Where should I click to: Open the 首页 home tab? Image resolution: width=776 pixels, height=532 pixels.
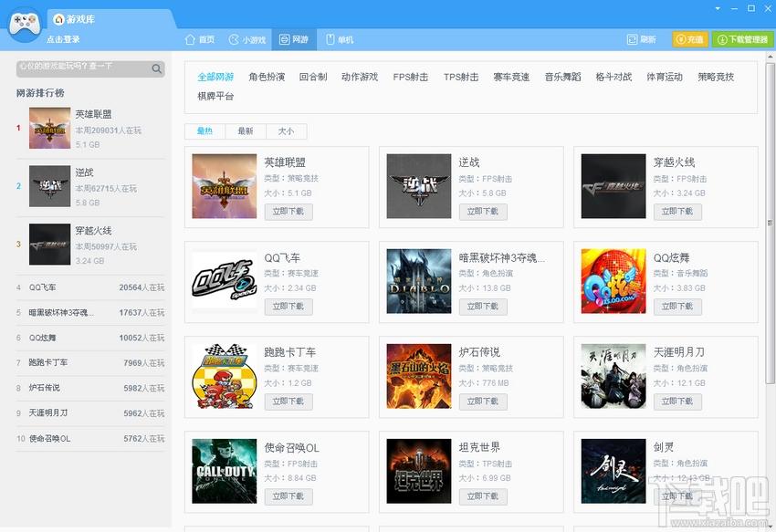pos(200,39)
